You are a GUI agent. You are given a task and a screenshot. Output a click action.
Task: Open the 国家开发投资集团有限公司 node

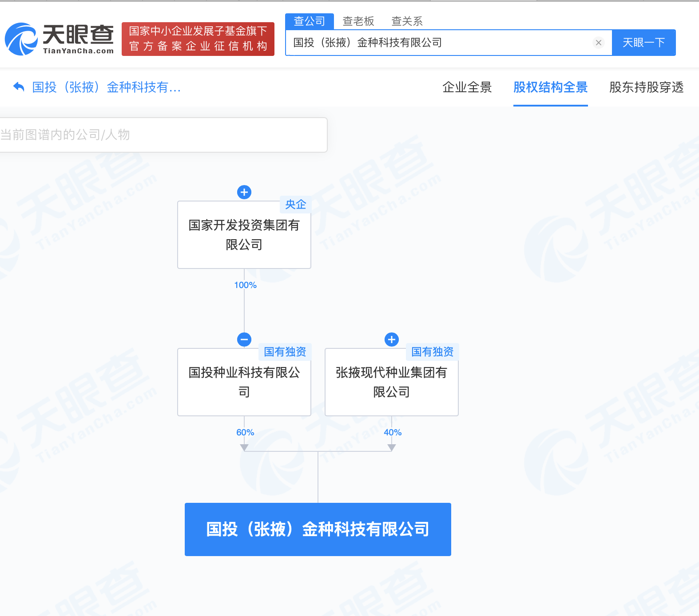click(x=244, y=235)
